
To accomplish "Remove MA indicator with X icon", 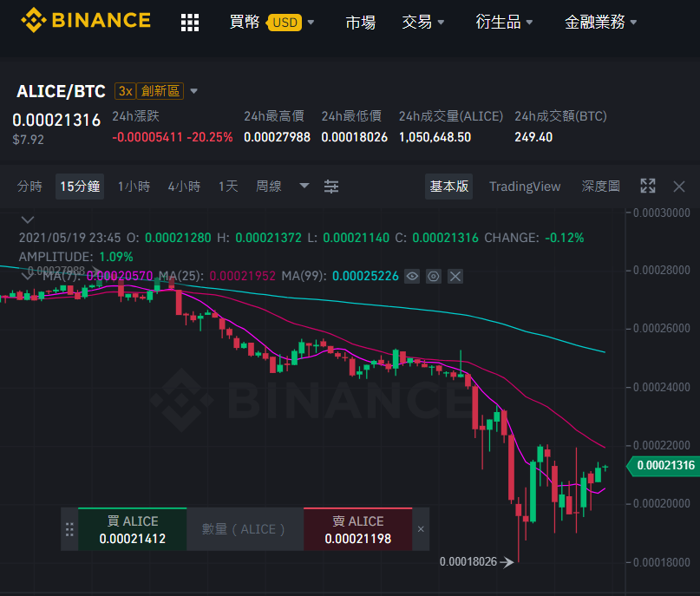I will (455, 277).
